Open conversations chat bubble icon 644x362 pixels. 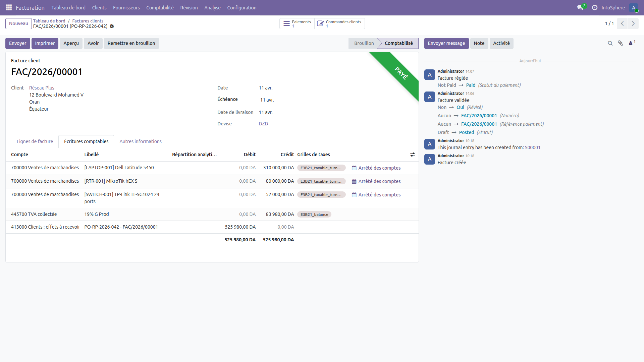580,7
